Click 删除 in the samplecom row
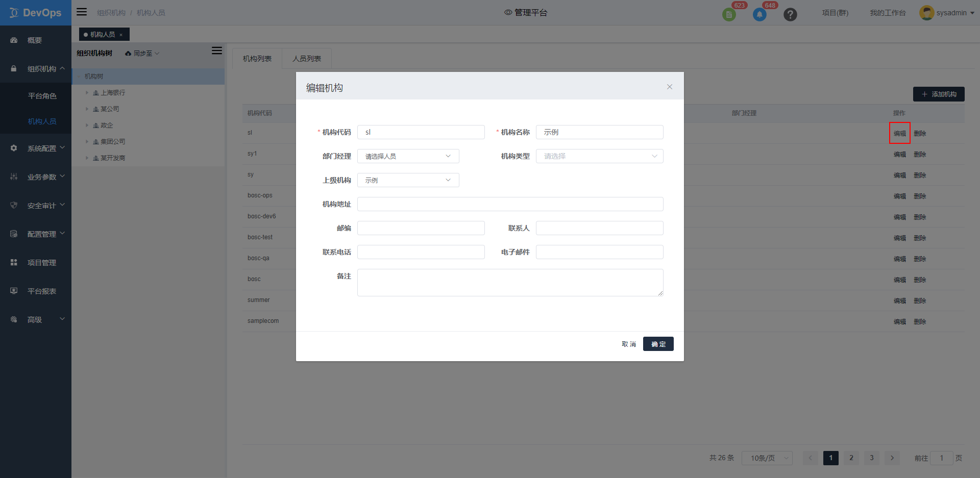Image resolution: width=980 pixels, height=478 pixels. click(920, 321)
